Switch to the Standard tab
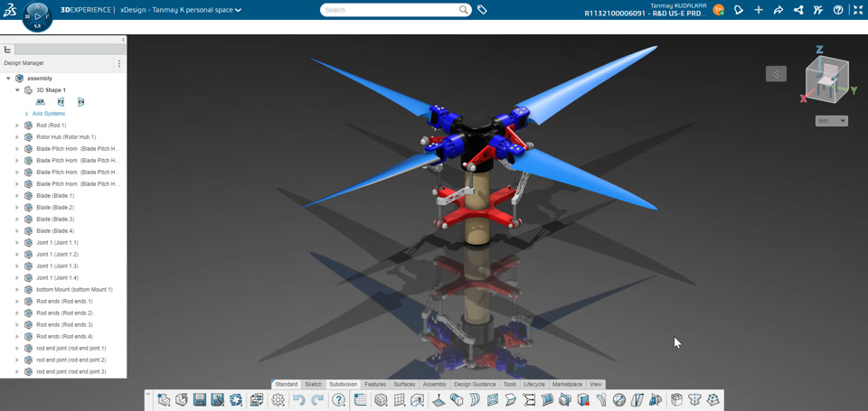The width and height of the screenshot is (868, 411). click(287, 385)
